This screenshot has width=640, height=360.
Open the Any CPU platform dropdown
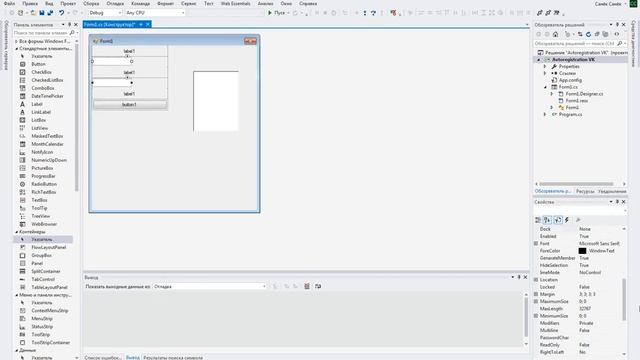coord(155,13)
